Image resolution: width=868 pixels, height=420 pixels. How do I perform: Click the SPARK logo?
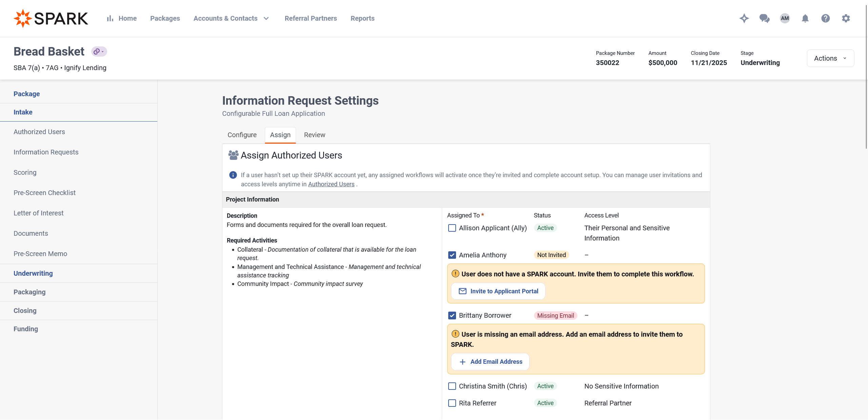(x=51, y=18)
